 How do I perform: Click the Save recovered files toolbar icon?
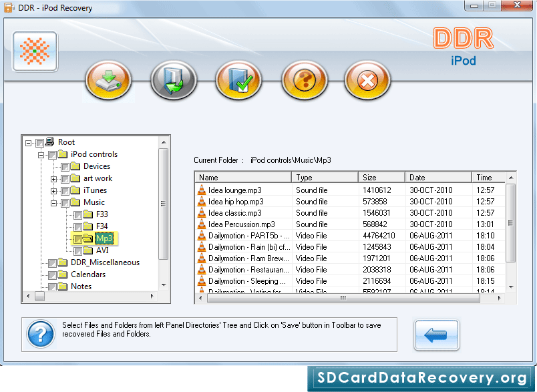tap(174, 79)
